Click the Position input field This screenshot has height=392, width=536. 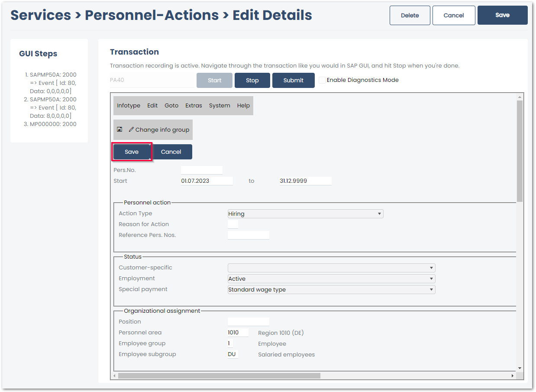click(249, 322)
